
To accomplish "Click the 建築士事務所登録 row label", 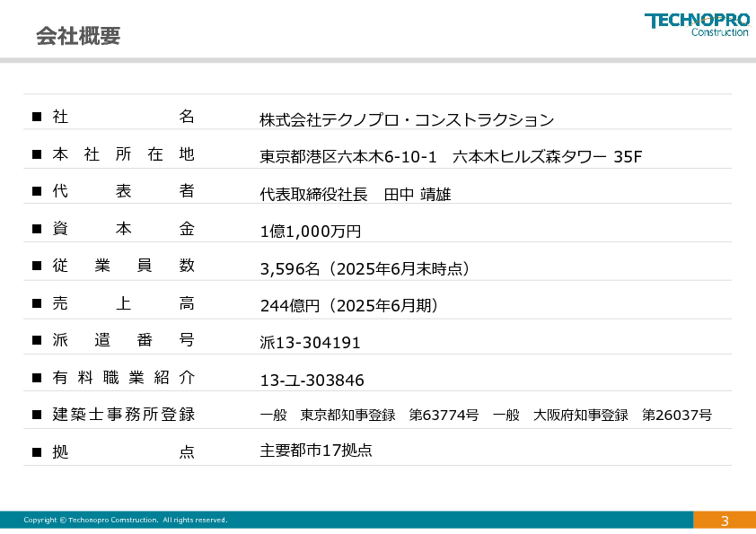I will [x=123, y=415].
